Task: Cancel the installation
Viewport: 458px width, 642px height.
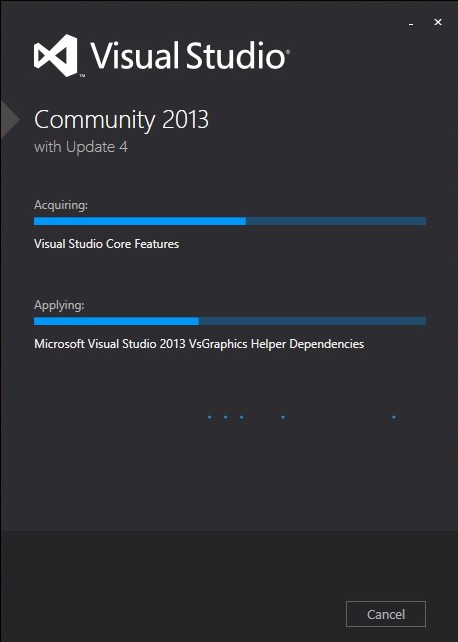Action: pos(386,614)
